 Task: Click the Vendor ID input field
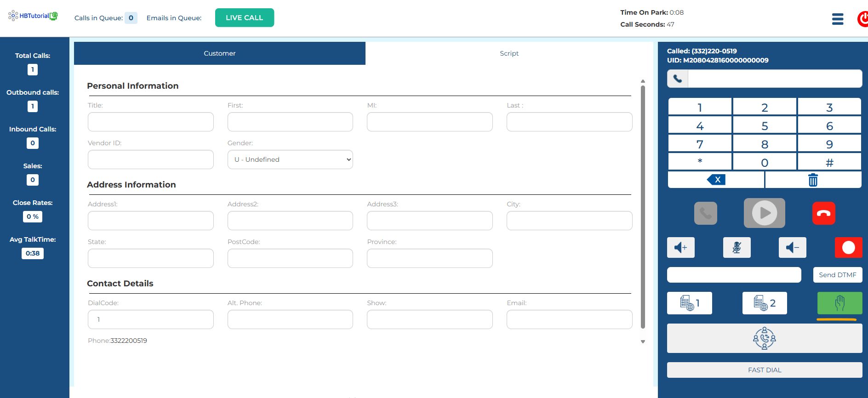pos(151,159)
